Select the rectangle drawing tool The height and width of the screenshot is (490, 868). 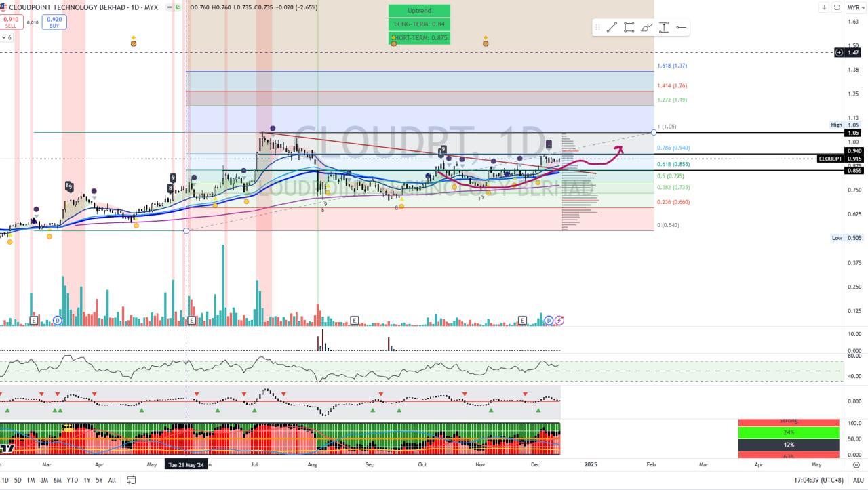[x=629, y=28]
